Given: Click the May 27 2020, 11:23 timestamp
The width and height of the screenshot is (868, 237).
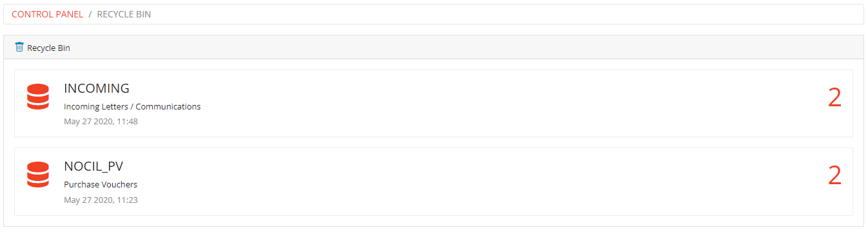Looking at the screenshot, I should (101, 200).
